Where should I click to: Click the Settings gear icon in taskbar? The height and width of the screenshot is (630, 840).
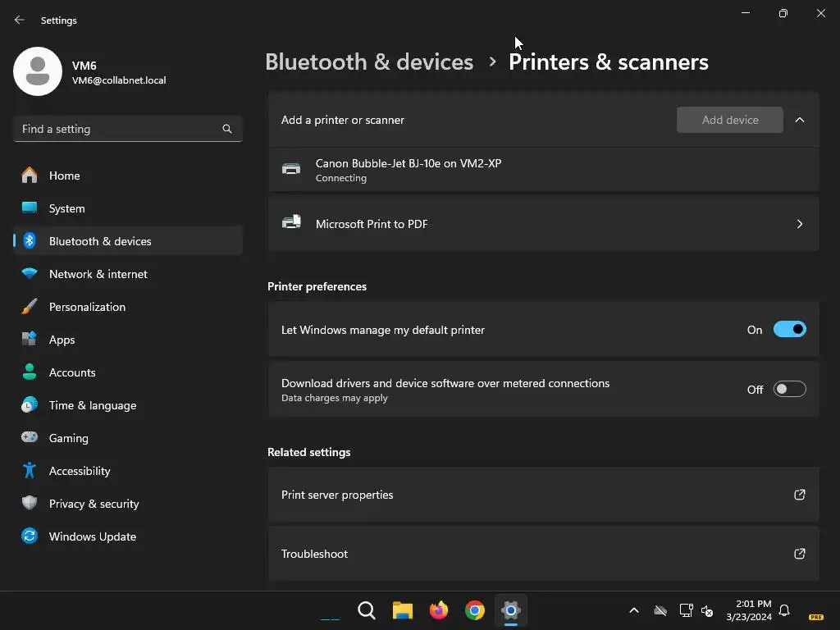tap(510, 610)
